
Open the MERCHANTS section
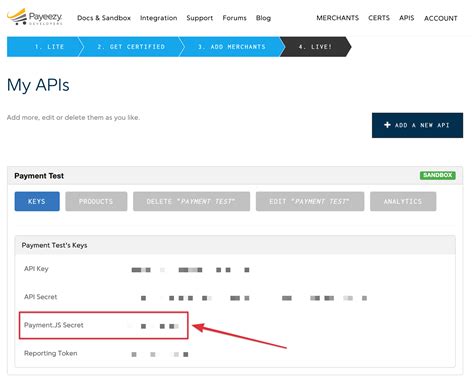(337, 18)
